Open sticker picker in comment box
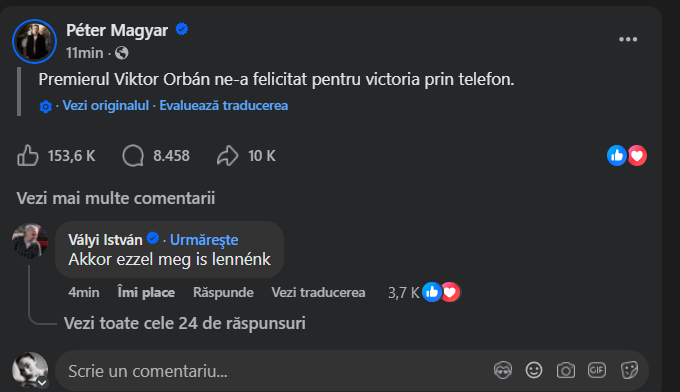Screen dimensions: 680x392 point(629,370)
